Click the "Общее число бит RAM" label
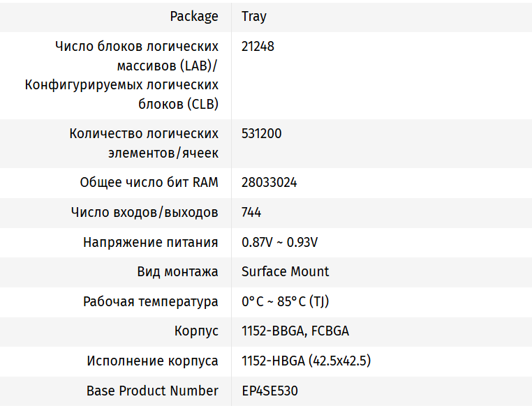Viewport: 532px width, 415px height. pyautogui.click(x=149, y=183)
